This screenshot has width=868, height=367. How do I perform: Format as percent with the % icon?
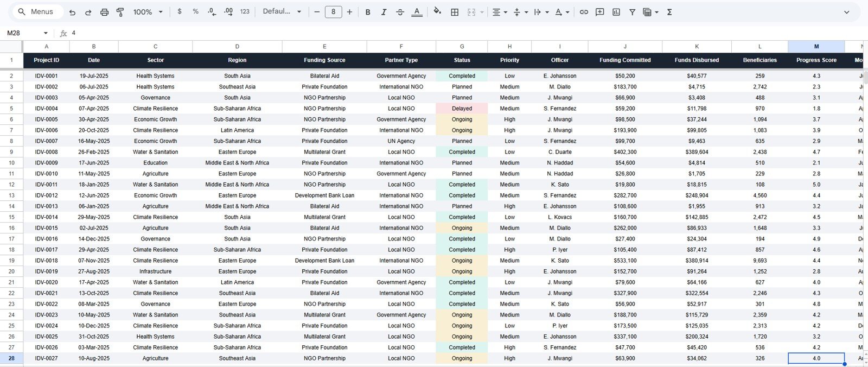(x=195, y=11)
